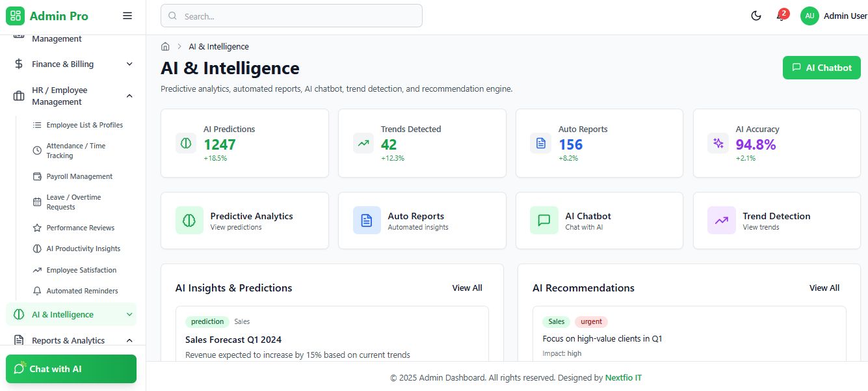Click View All in AI Recommendations
The image size is (868, 391).
(x=824, y=288)
